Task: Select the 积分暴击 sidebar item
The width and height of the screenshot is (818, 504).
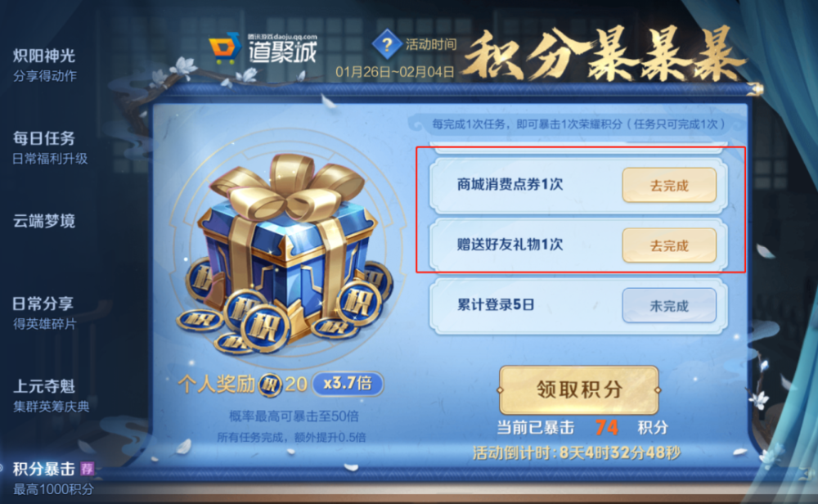Action: point(52,478)
